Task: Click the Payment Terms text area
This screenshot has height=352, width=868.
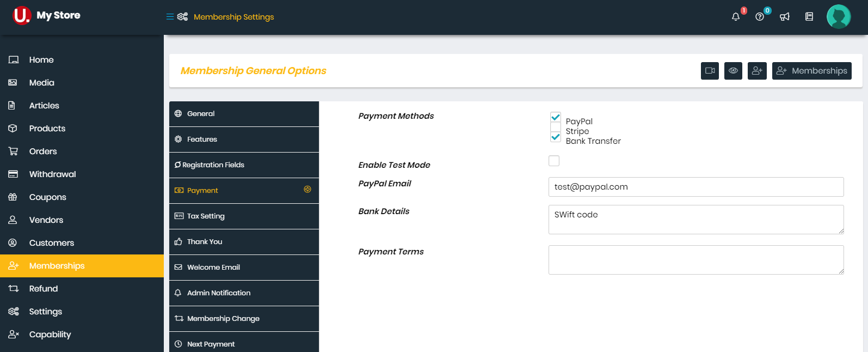Action: coord(696,260)
